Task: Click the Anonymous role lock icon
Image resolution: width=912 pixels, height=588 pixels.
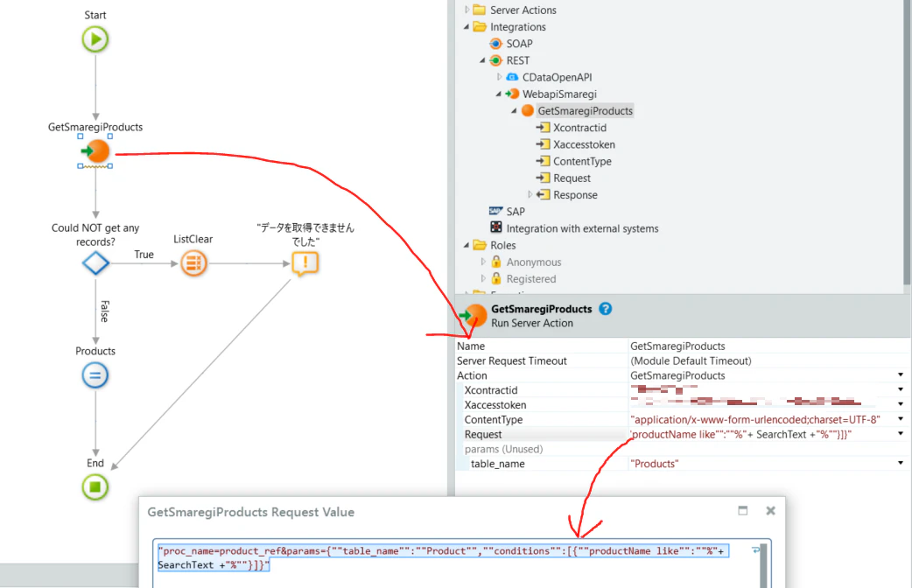Action: tap(496, 262)
